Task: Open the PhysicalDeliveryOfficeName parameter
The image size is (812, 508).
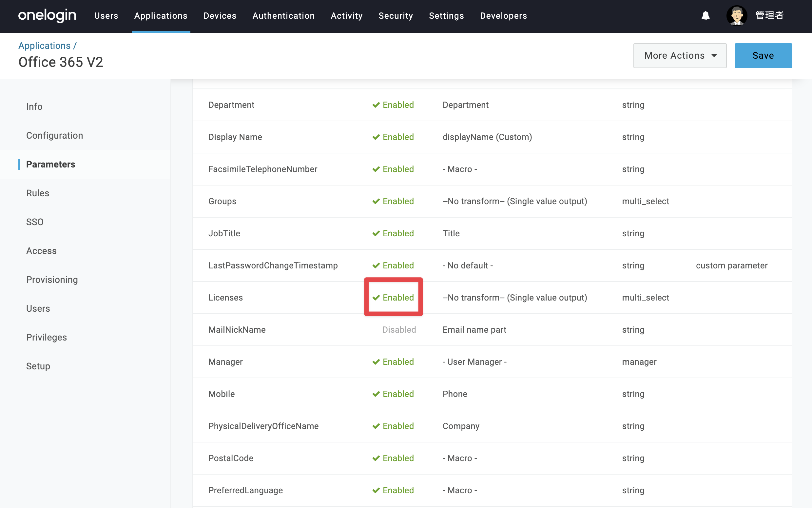Action: 492,426
